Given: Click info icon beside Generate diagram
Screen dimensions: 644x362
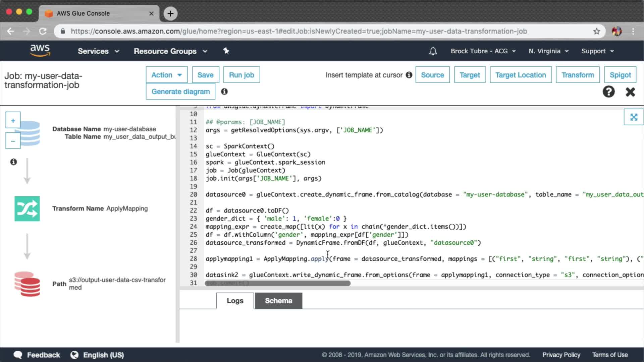Looking at the screenshot, I should (x=224, y=92).
